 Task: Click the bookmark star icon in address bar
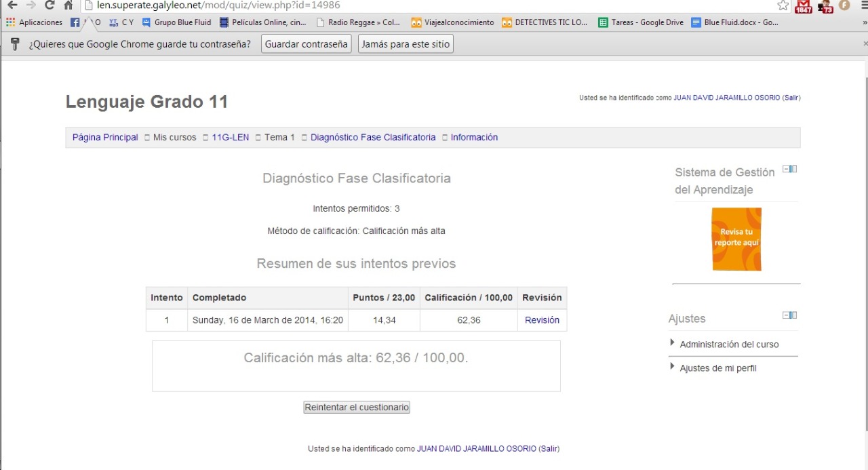pos(783,5)
